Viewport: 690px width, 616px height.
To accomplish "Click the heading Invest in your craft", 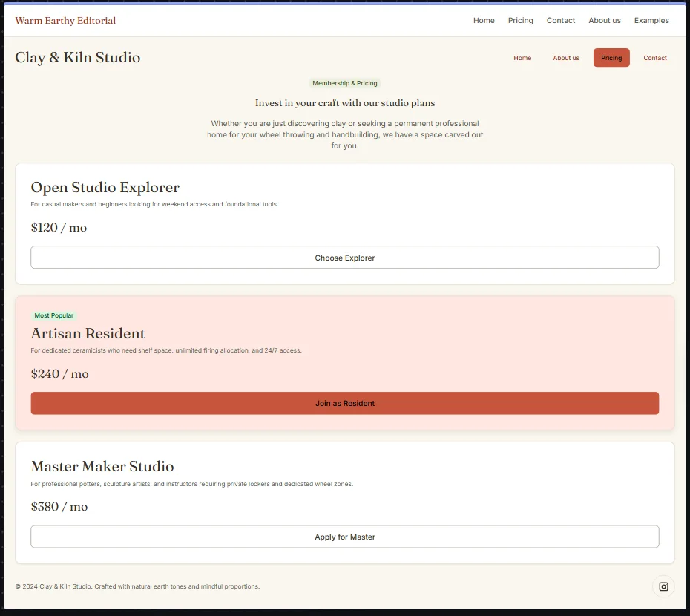I will [x=344, y=102].
